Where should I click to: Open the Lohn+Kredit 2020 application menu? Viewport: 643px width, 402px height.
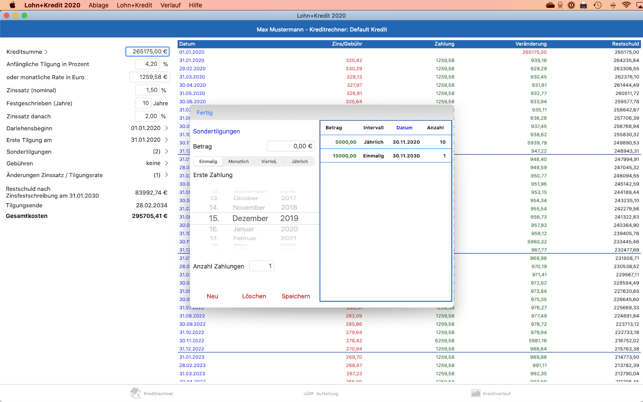(52, 5)
